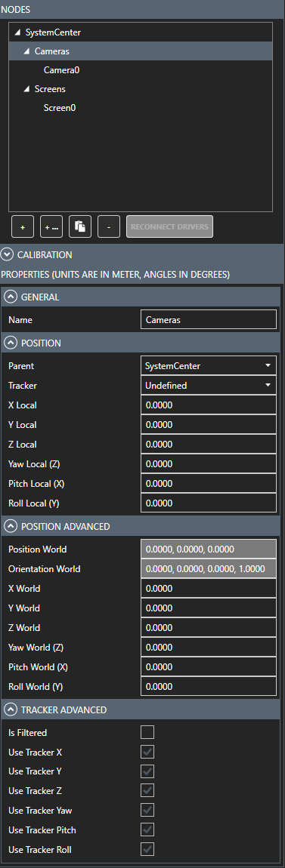Click the Roll Local (Y) field

pyautogui.click(x=209, y=503)
